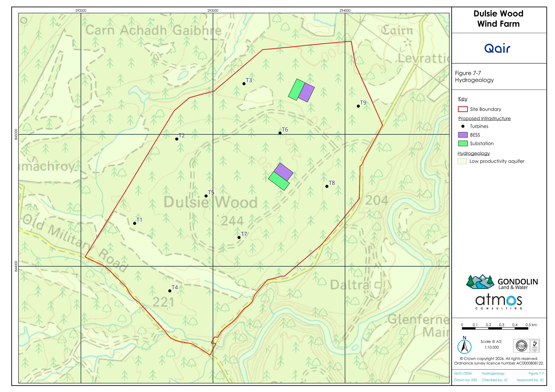Click the red Site Boundary key symbol
The width and height of the screenshot is (555, 392).
463,109
